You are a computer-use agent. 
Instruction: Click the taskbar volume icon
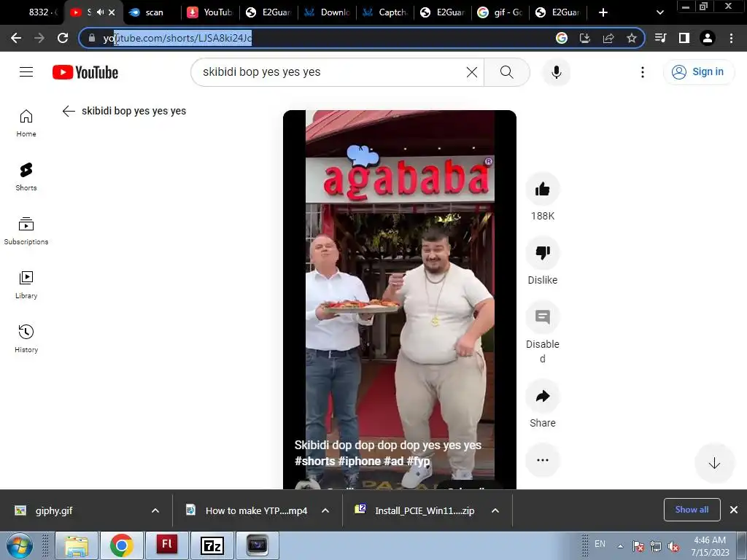click(x=673, y=547)
